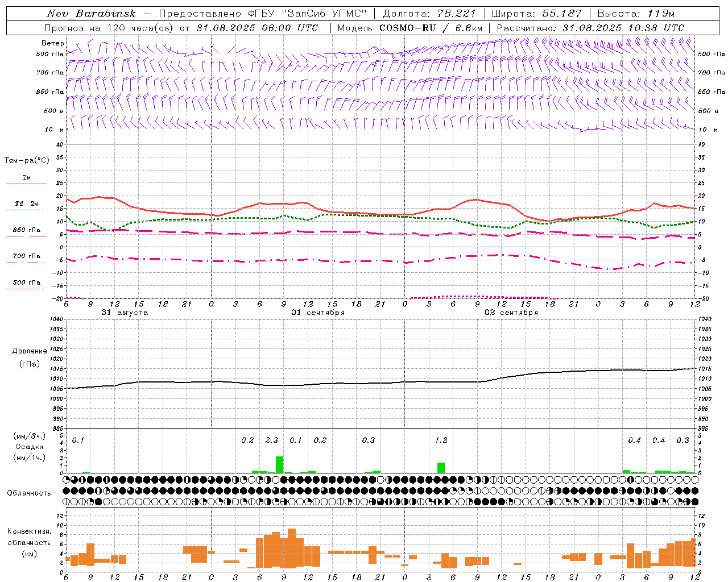The image size is (728, 582).
Task: Click the date label 31 августа
Action: click(125, 313)
